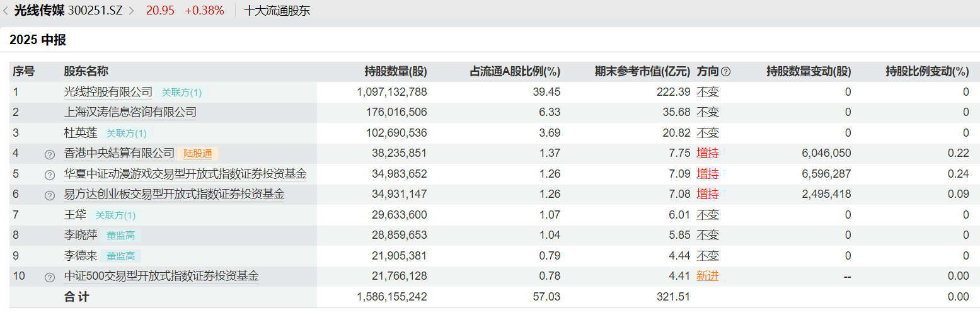Open 华夏中证动漫游戏交易型开放式指数证券投资基金 link
The image size is (980, 315).
pyautogui.click(x=185, y=174)
